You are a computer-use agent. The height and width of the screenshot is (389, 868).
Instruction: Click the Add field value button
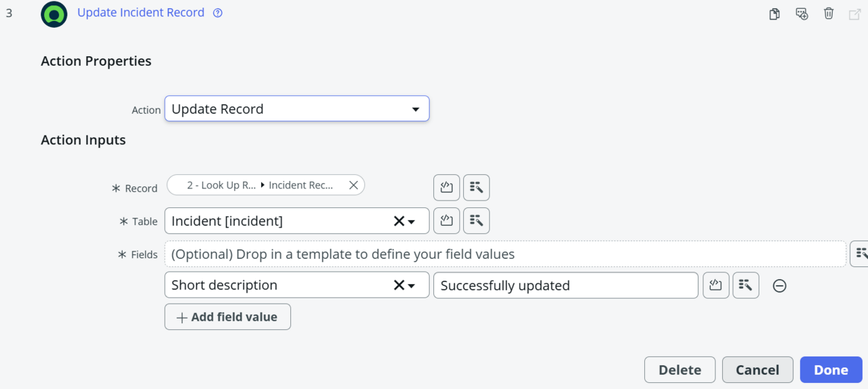click(227, 316)
